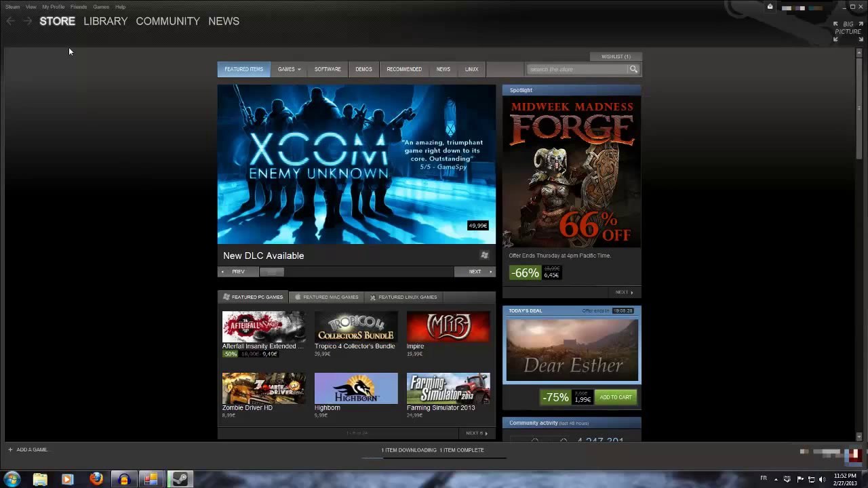This screenshot has height=488, width=868.
Task: Click NEXT on the featured carousel
Action: (475, 272)
